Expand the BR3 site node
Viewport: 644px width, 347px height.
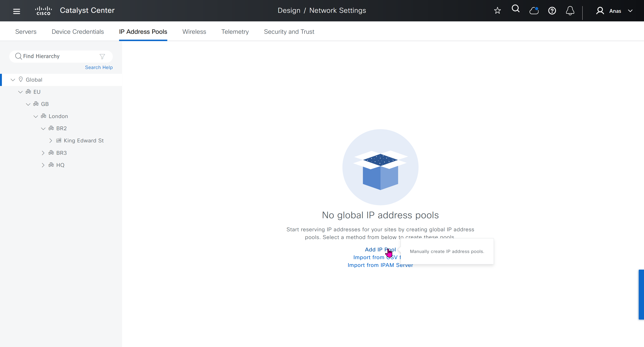coord(43,153)
